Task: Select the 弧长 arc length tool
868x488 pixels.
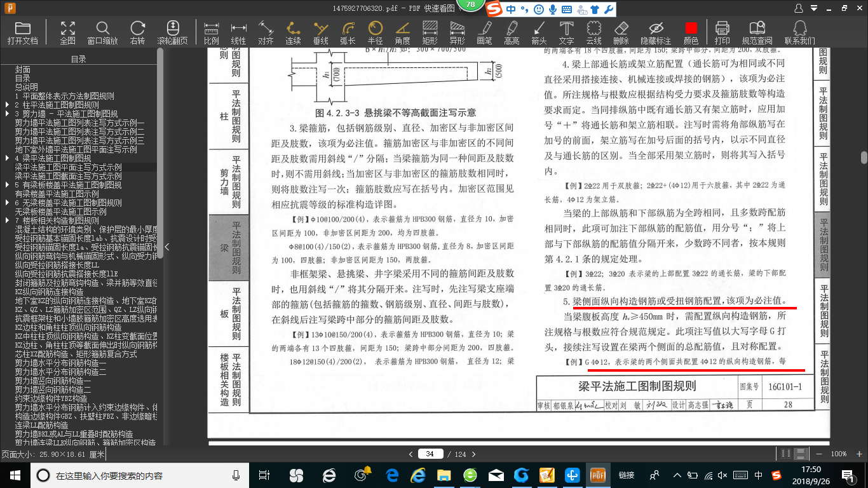Action: point(348,32)
